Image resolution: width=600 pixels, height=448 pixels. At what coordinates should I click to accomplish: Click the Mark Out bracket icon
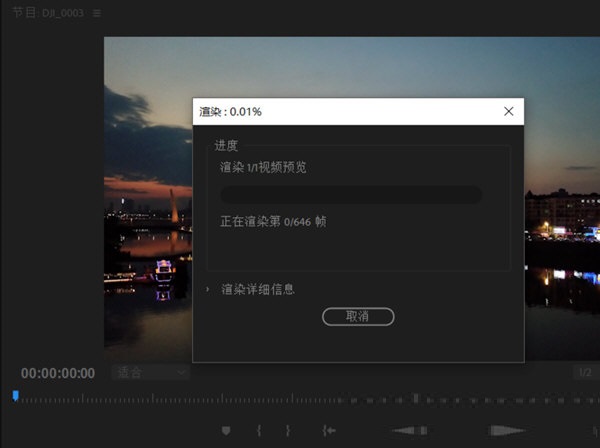click(288, 430)
